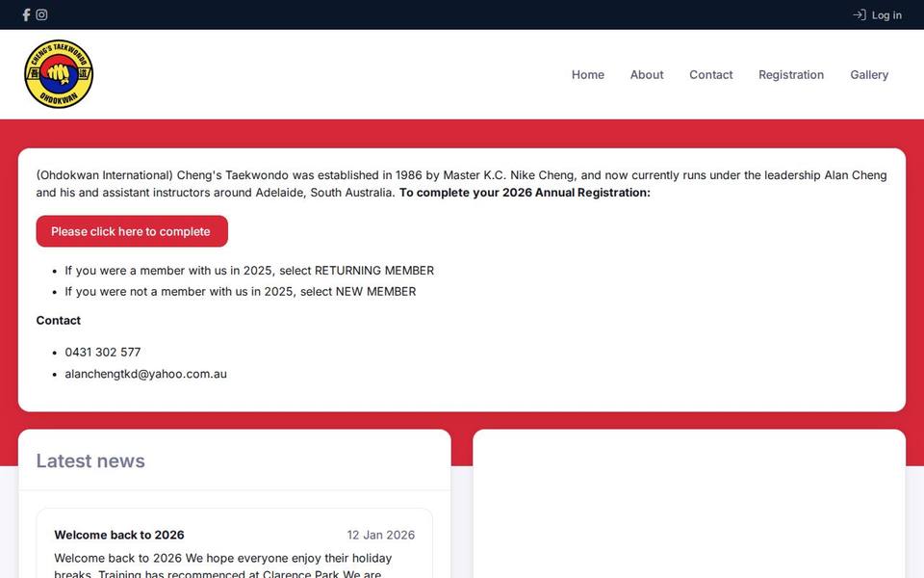Viewport: 924px width, 578px height.
Task: Go to the Home menu item
Action: 587,75
